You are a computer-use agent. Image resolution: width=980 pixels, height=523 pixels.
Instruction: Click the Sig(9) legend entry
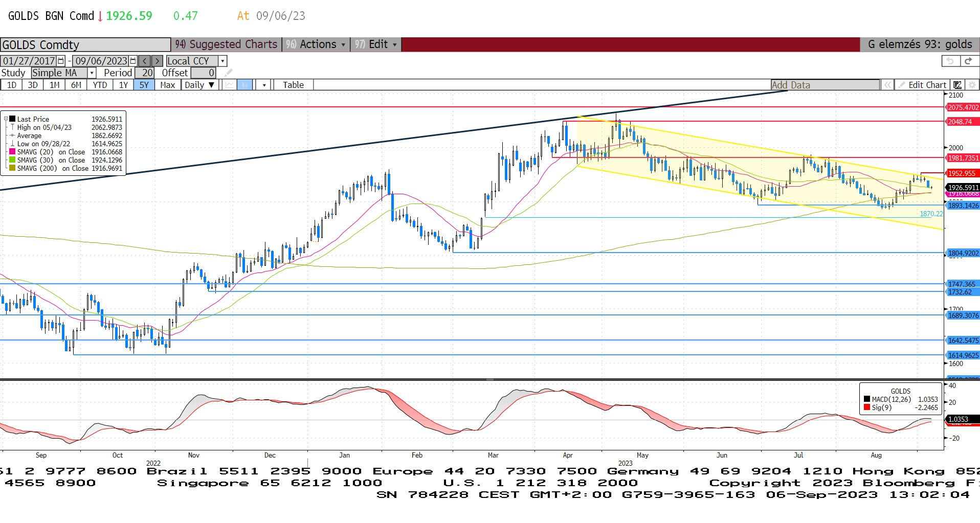click(901, 407)
